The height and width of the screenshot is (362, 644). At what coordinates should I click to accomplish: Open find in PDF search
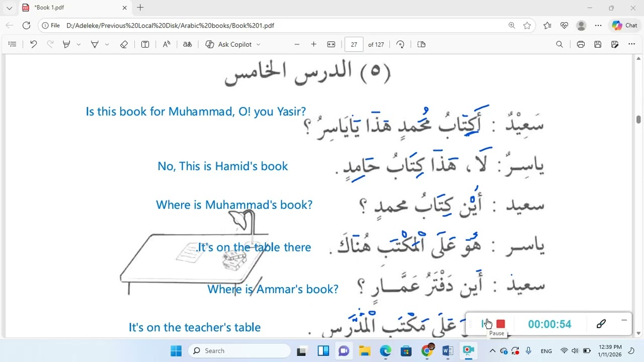coord(559,44)
